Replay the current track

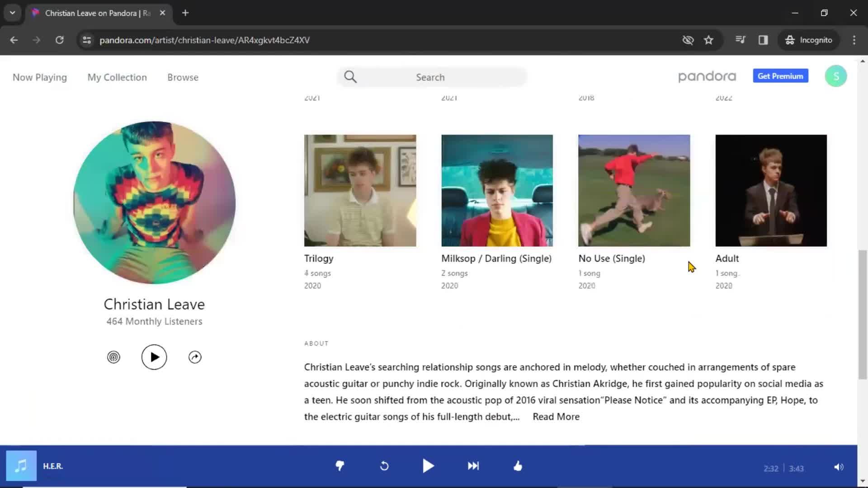pos(384,466)
